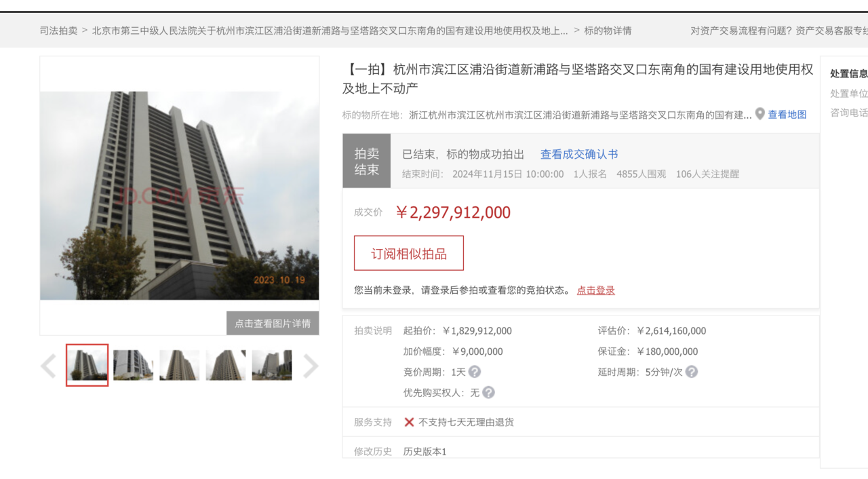The height and width of the screenshot is (479, 868).
Task: Click help icon beside 优先购买权人 无
Action: (488, 392)
